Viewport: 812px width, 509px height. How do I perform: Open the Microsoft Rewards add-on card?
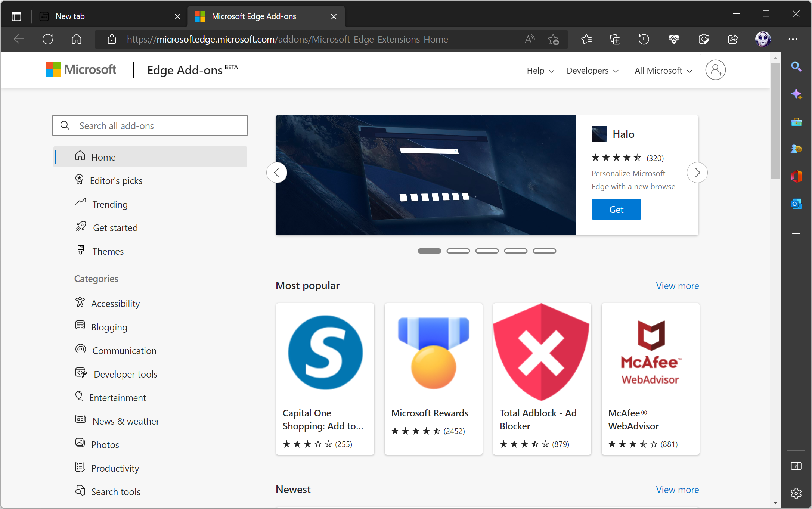pos(433,379)
